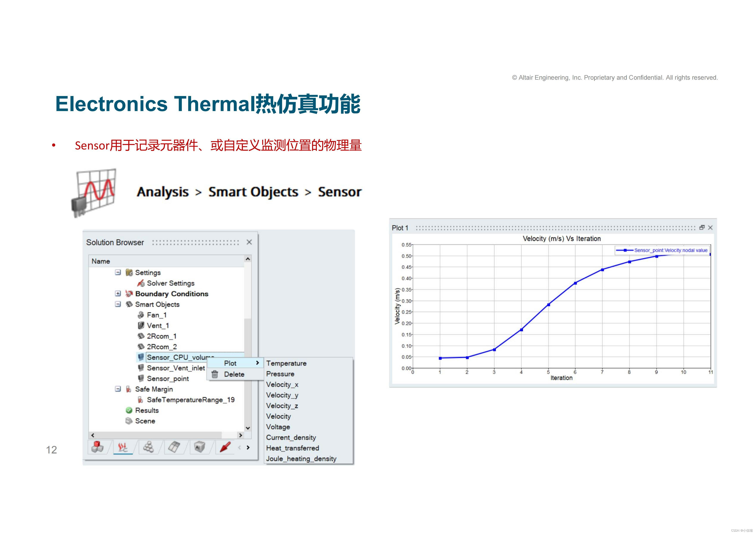Click the Smart Objects icon
This screenshot has height=534, width=756.
tap(129, 304)
